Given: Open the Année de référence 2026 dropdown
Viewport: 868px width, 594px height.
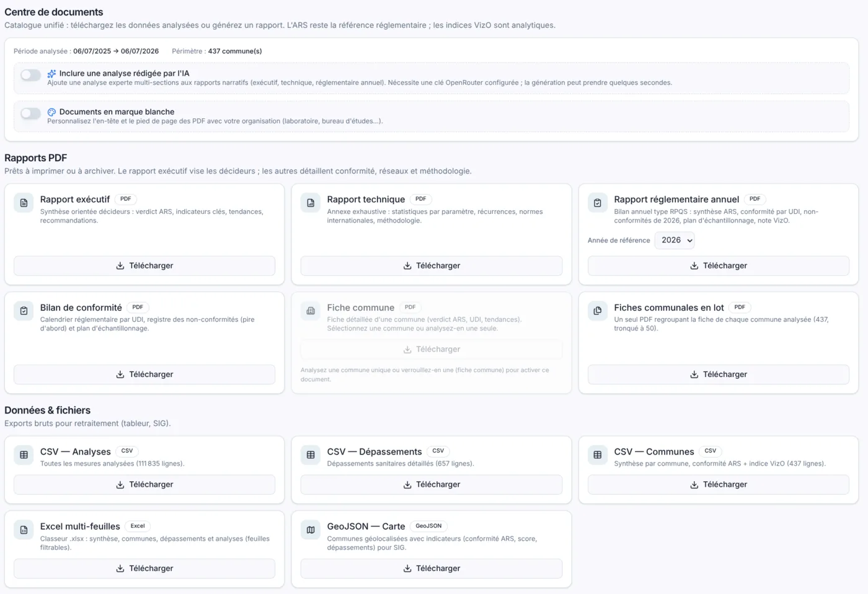Looking at the screenshot, I should click(675, 241).
